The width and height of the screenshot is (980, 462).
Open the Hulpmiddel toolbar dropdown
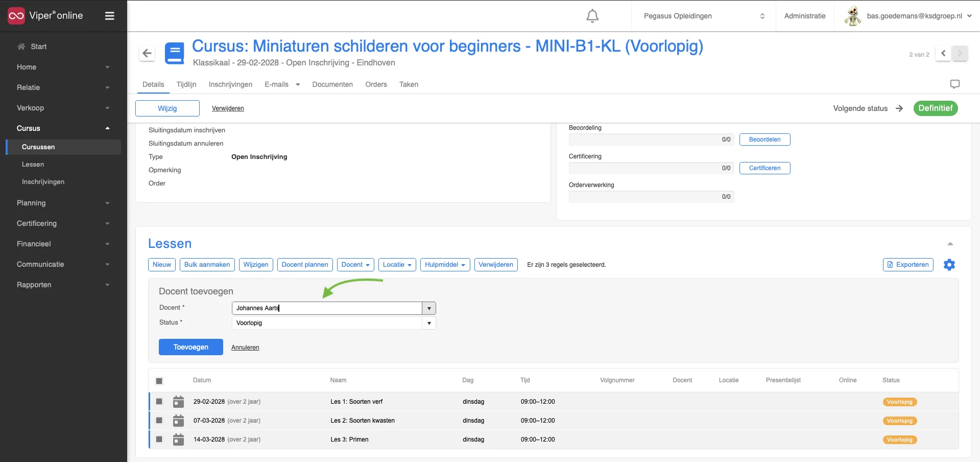[x=445, y=265]
